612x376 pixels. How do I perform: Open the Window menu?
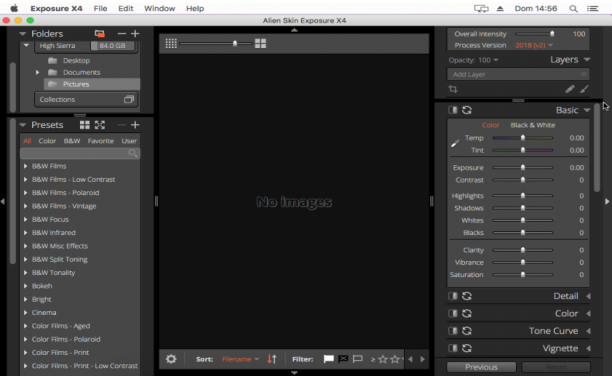click(159, 8)
